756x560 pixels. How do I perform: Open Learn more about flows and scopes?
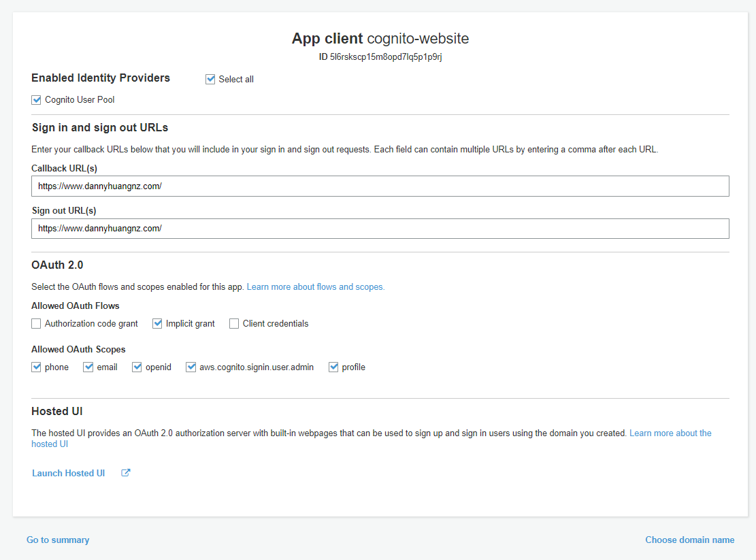pyautogui.click(x=315, y=287)
